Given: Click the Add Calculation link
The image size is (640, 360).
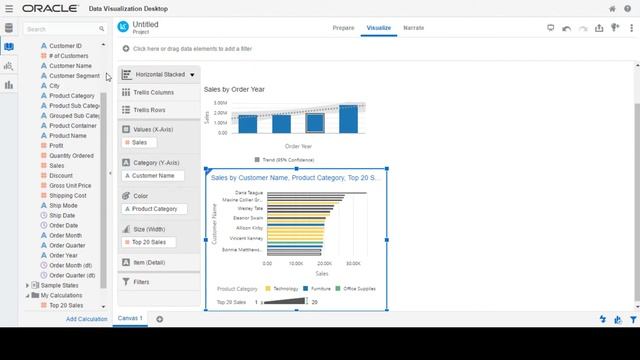Looking at the screenshot, I should 87,319.
